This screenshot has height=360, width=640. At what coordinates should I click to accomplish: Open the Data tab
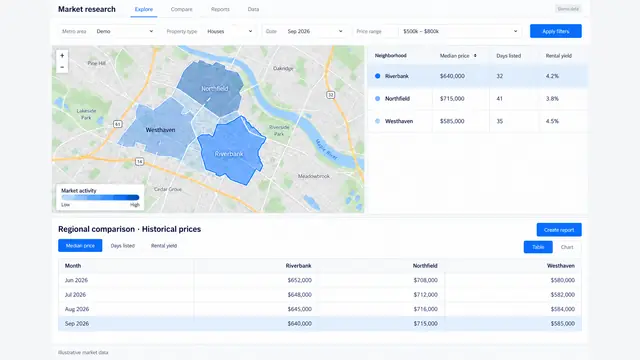(253, 9)
